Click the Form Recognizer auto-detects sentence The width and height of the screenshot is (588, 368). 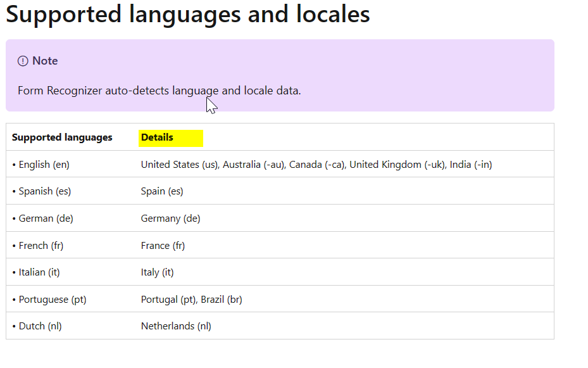point(159,91)
